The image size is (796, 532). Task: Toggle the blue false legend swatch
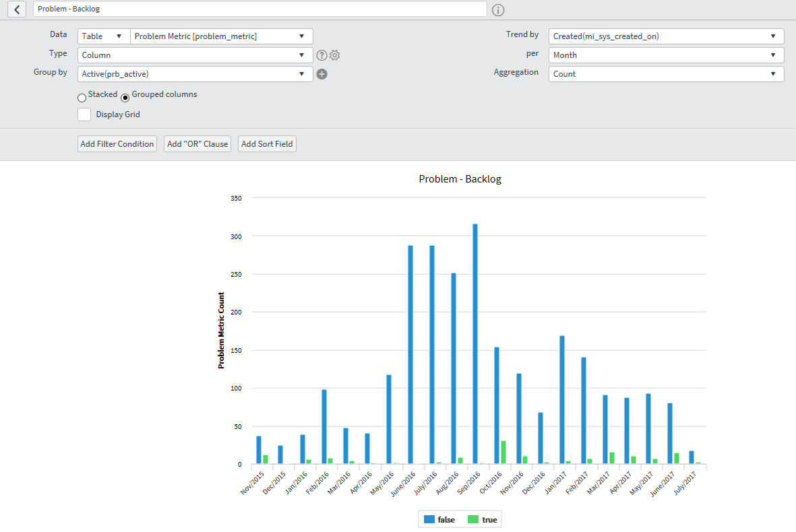coord(429,519)
